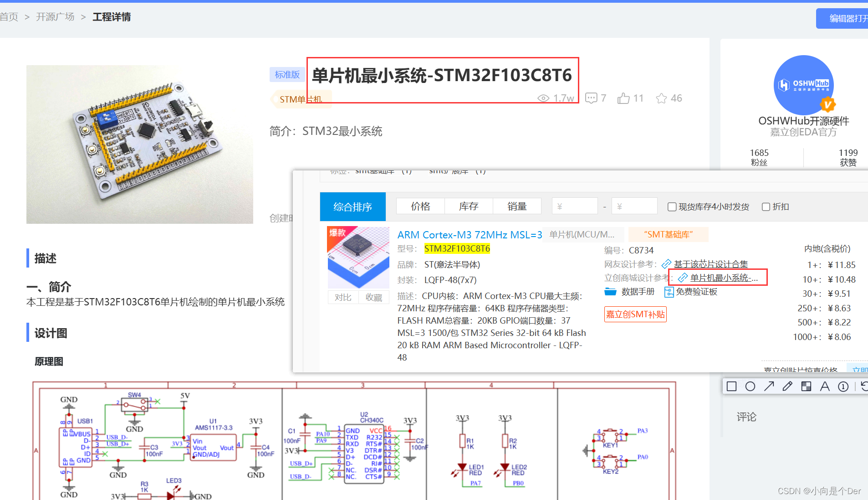868x500 pixels.
Task: Click the 1199 获赞 likes count
Action: pos(848,157)
